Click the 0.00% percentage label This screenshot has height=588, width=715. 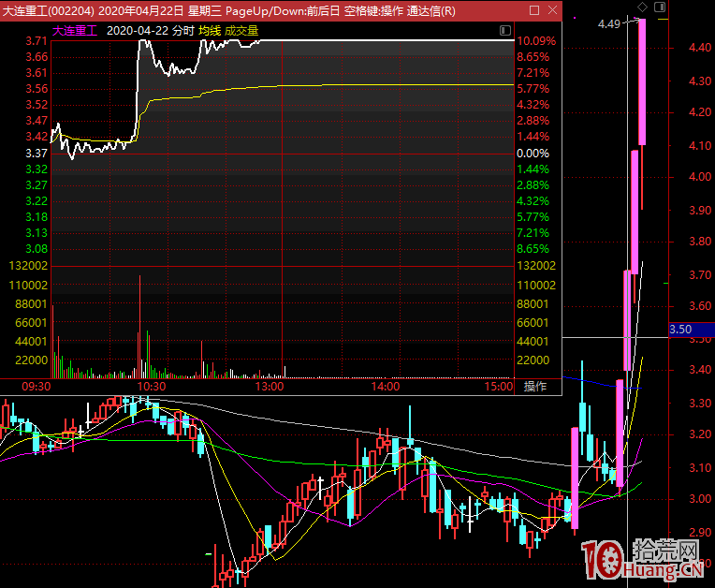533,154
